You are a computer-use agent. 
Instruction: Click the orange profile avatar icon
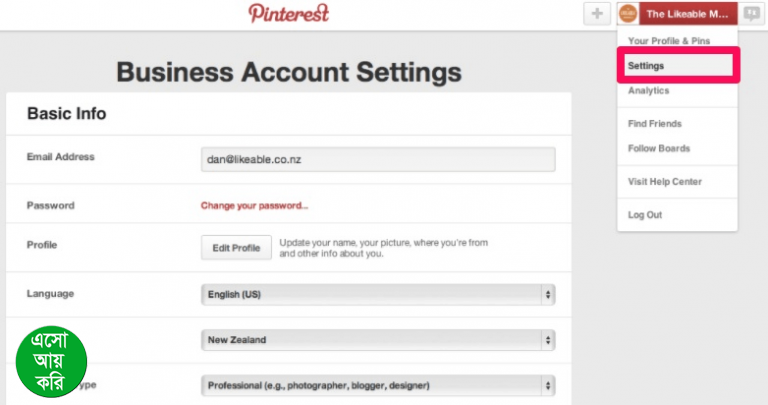point(628,13)
